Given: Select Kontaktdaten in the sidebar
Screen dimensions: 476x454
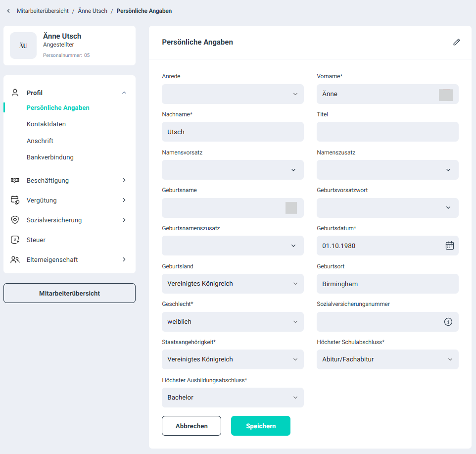Looking at the screenshot, I should 46,124.
